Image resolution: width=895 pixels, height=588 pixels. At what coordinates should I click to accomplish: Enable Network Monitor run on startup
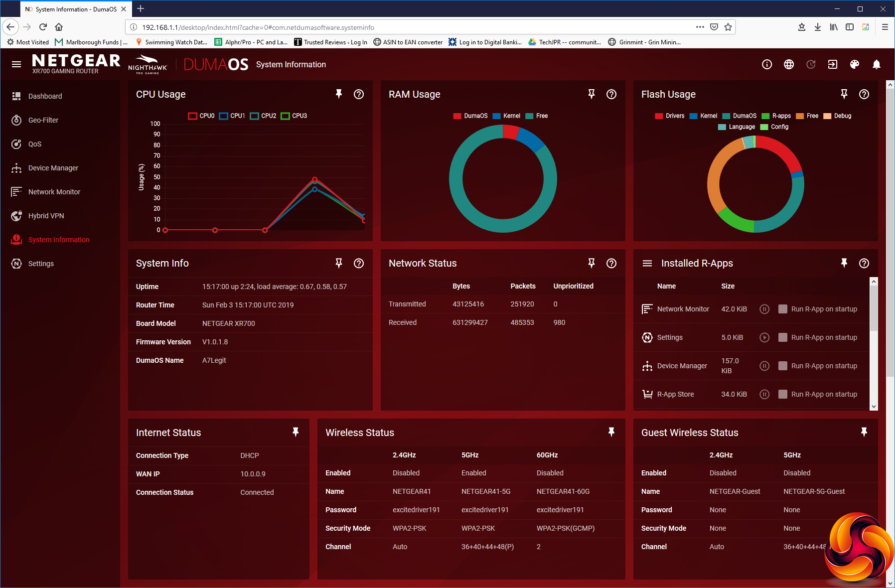pyautogui.click(x=783, y=309)
